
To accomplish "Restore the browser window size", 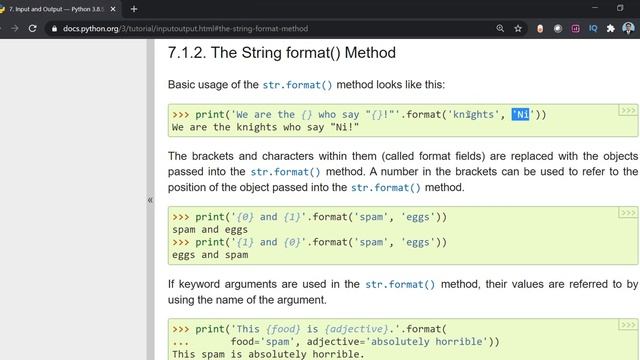I will 620,8.
